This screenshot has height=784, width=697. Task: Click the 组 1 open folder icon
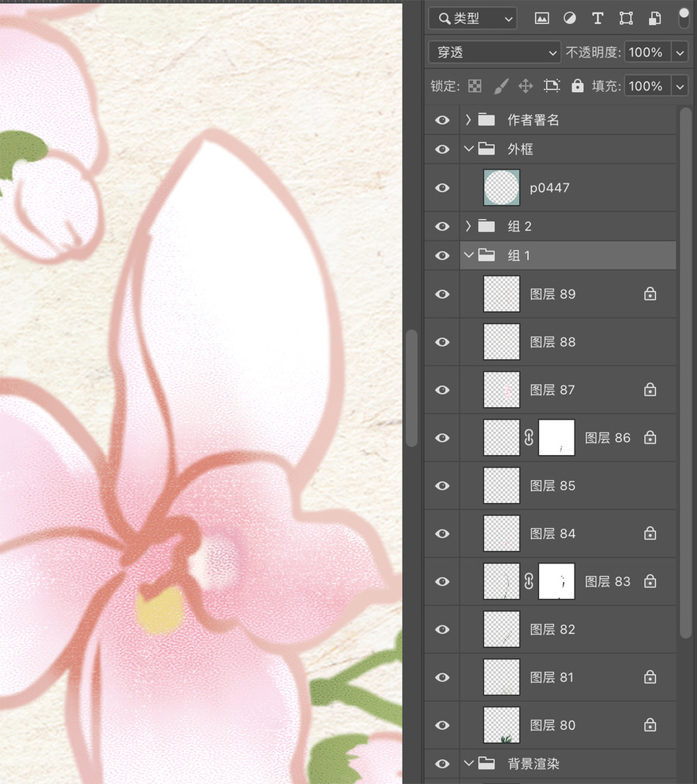[x=486, y=255]
